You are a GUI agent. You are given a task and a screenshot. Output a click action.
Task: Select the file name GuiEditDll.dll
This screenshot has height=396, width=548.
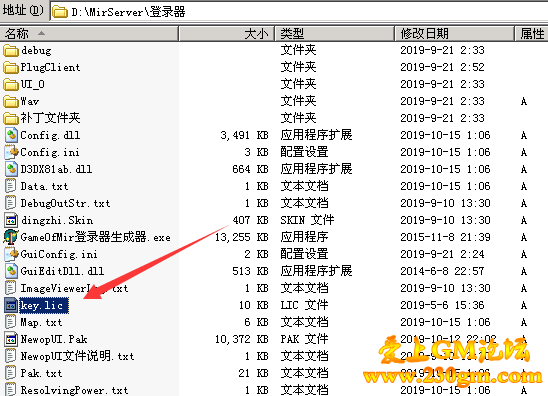tap(62, 271)
